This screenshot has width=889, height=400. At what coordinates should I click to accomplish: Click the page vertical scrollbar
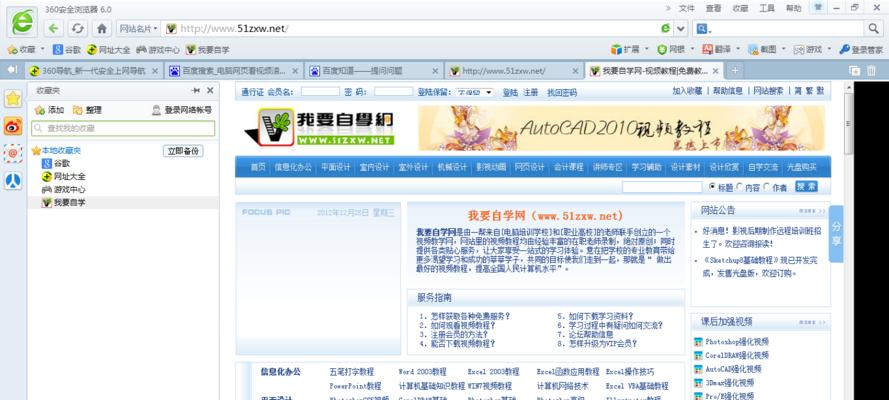pos(848,240)
